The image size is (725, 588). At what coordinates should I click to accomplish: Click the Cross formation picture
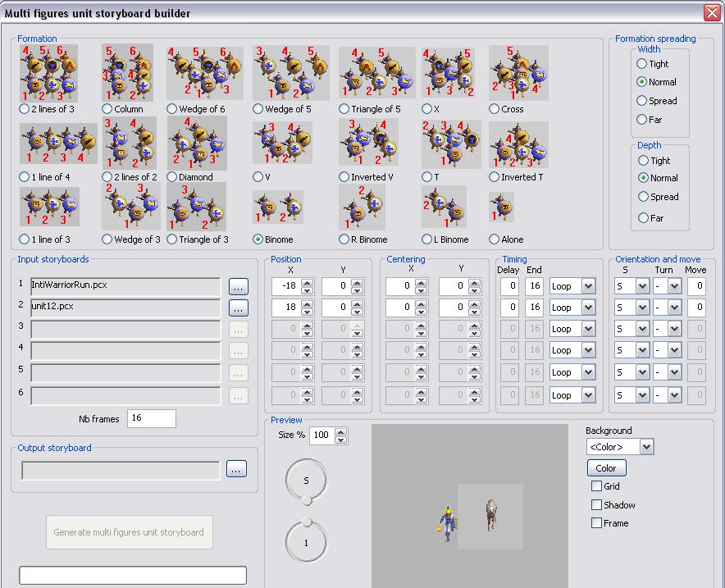[x=519, y=72]
